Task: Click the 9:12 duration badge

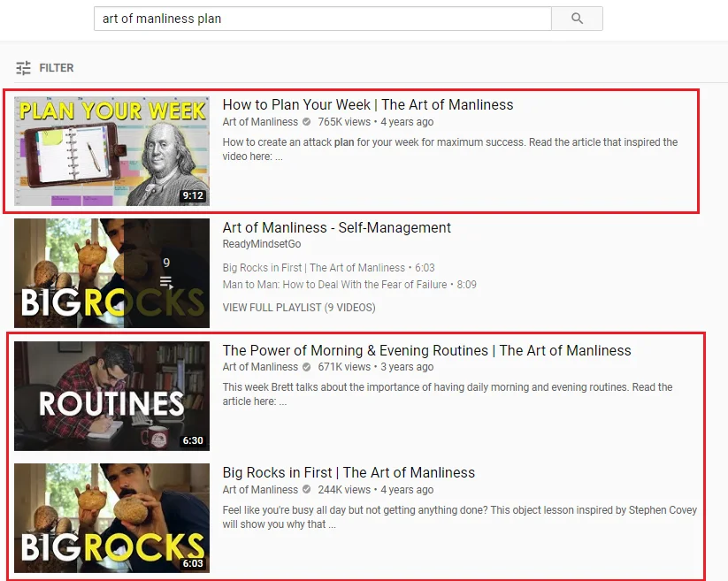Action: pos(193,195)
